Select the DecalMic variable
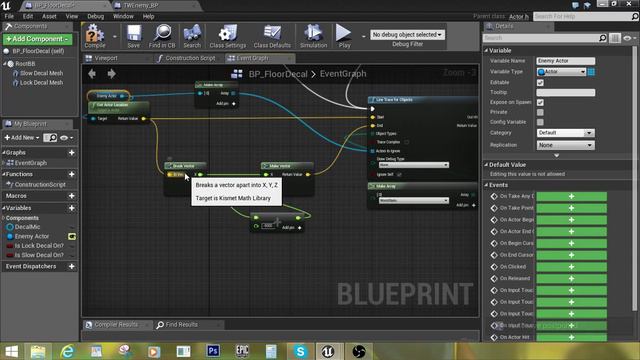The height and width of the screenshot is (360, 640). click(27, 227)
